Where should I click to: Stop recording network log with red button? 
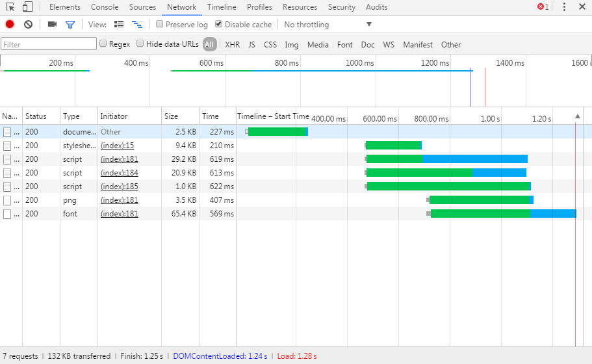pos(10,25)
